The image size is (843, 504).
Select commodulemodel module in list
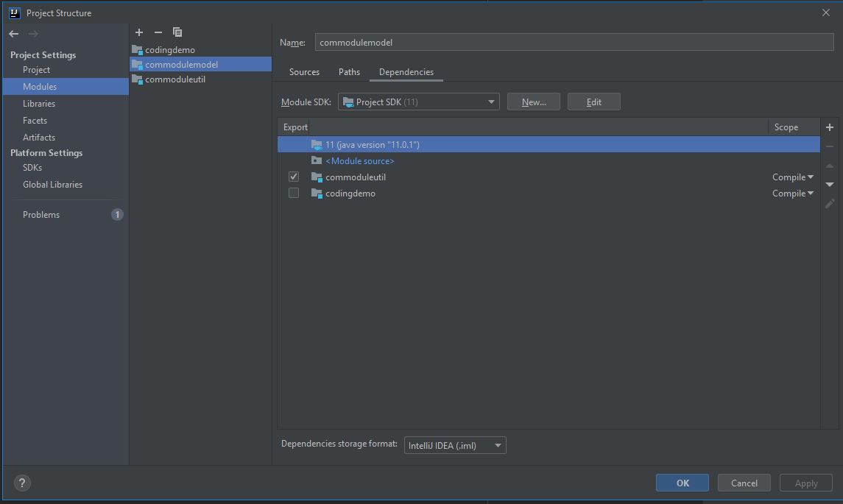pos(200,65)
